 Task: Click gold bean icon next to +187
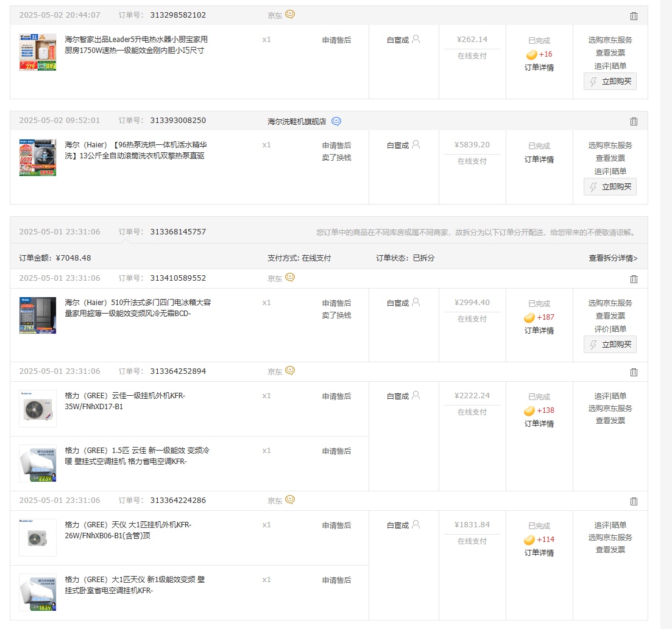coord(529,317)
